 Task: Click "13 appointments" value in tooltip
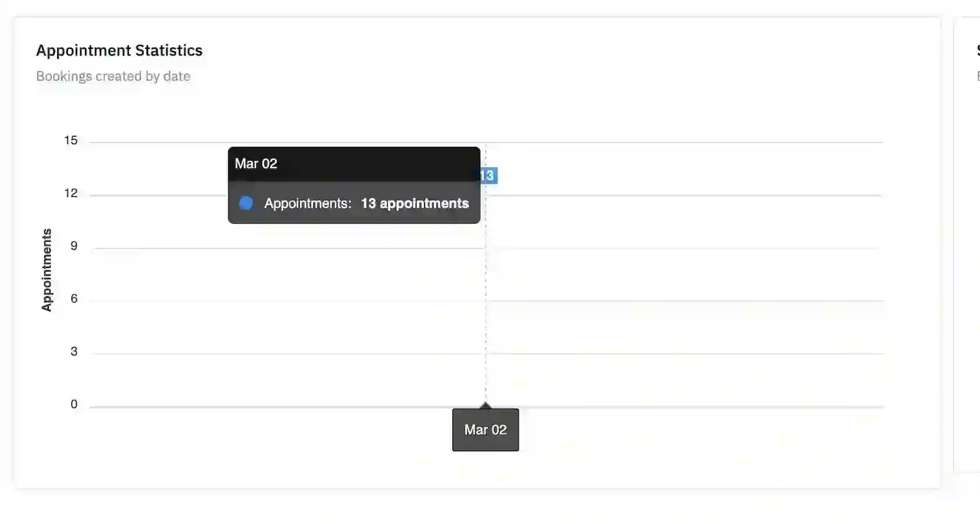pos(415,203)
